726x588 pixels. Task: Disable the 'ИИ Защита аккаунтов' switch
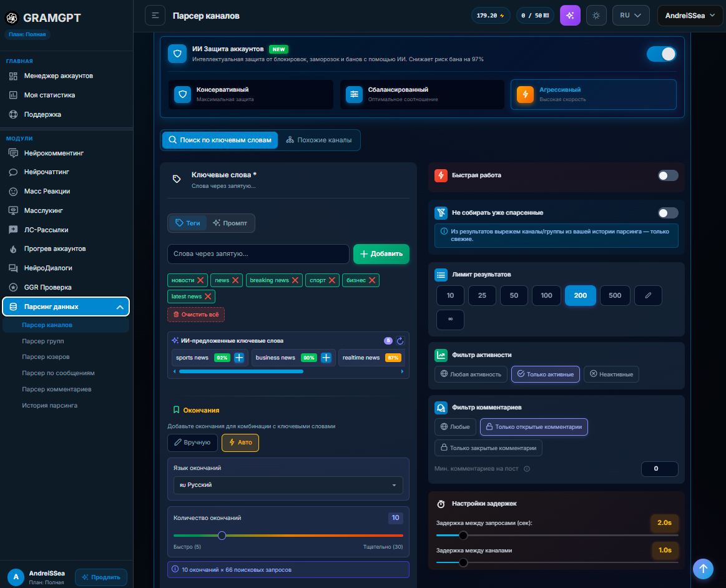(x=661, y=54)
